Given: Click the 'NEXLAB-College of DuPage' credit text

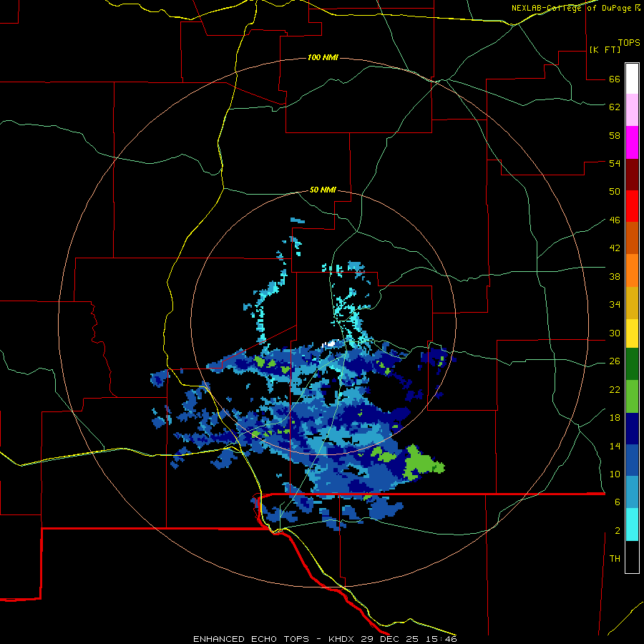Looking at the screenshot, I should [x=571, y=8].
